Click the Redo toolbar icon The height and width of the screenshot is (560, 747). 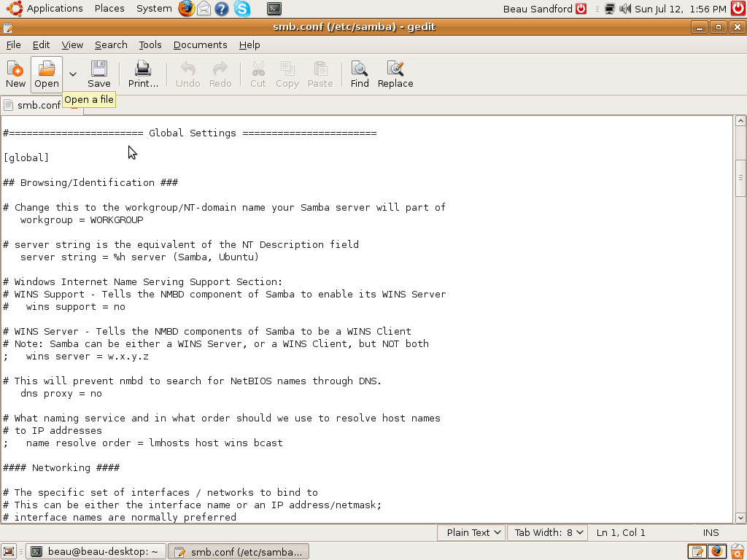(x=220, y=74)
